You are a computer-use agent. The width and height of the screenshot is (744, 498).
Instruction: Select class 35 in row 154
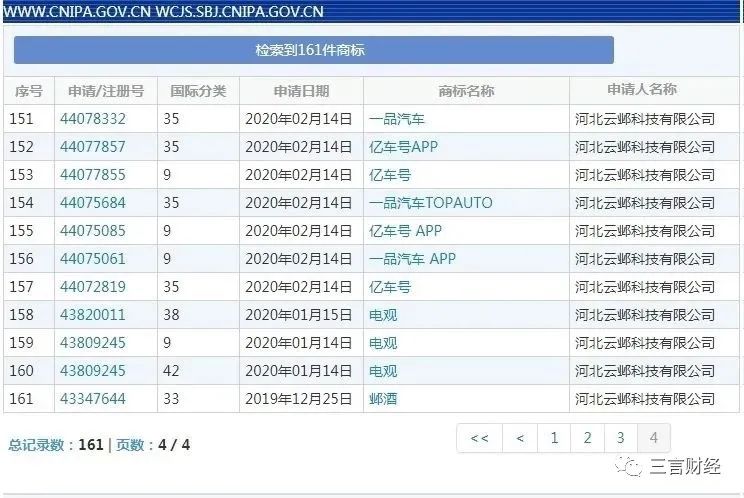click(171, 203)
